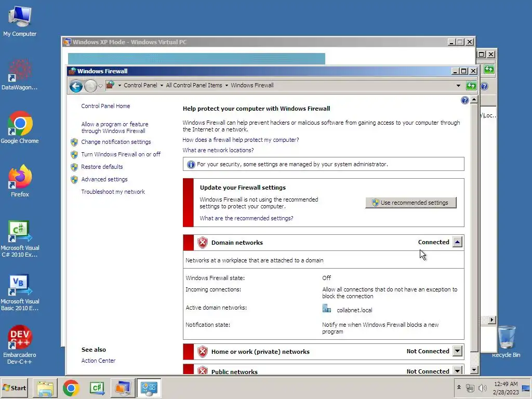Open the blue help icon in Firewall pane
This screenshot has height=399, width=532.
click(465, 100)
